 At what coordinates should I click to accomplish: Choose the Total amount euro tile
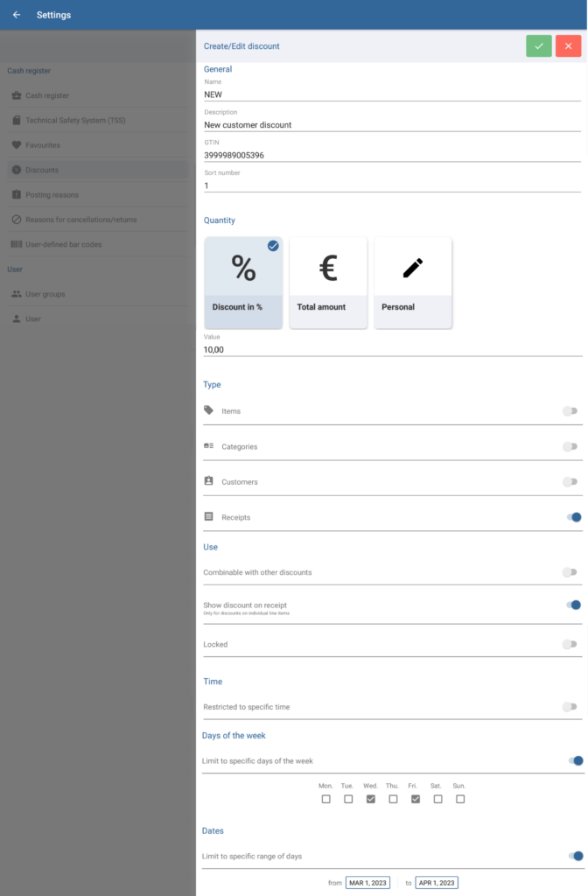click(x=328, y=282)
